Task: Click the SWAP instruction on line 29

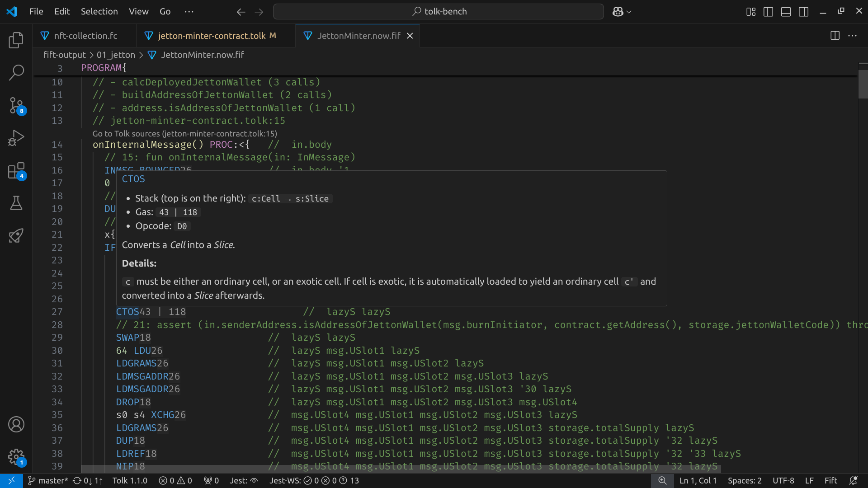Action: coord(128,338)
